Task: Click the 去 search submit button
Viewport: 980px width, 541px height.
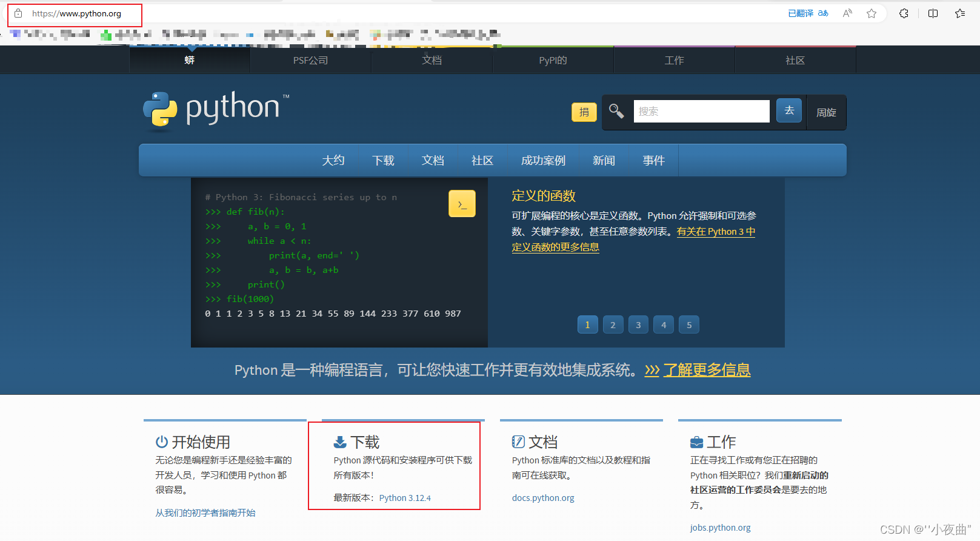Action: pyautogui.click(x=789, y=110)
